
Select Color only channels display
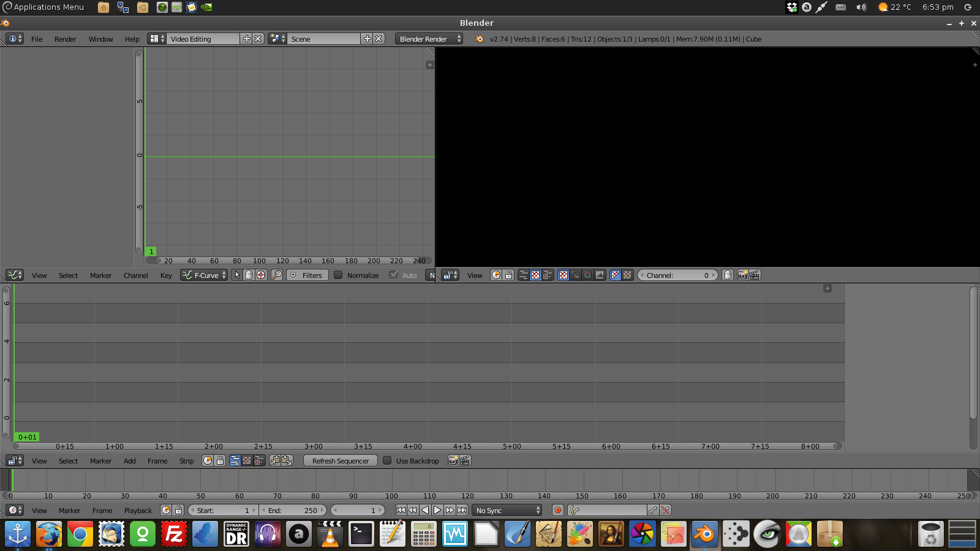pyautogui.click(x=627, y=275)
